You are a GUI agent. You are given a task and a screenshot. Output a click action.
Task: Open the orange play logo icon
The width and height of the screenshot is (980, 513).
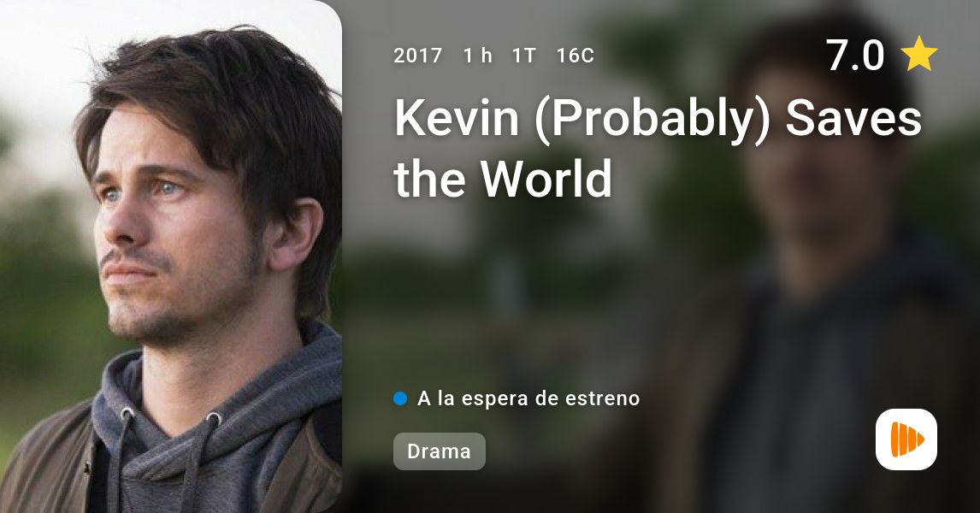click(906, 439)
